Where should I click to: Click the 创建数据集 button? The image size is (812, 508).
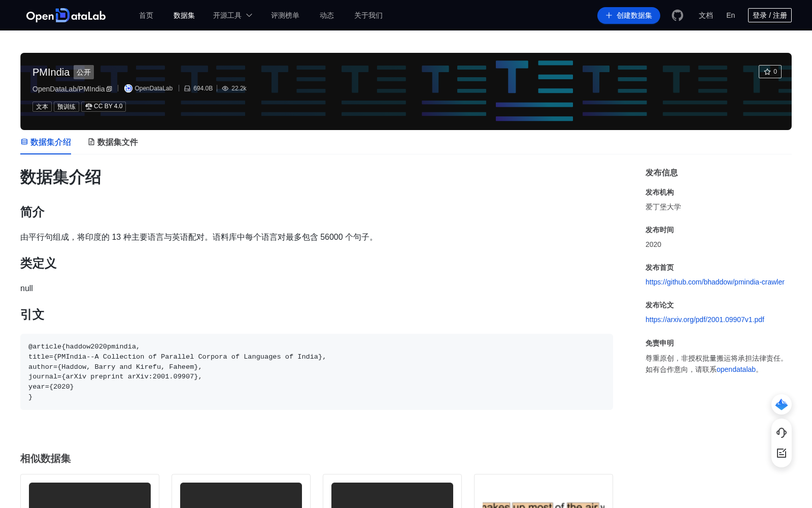click(x=629, y=15)
